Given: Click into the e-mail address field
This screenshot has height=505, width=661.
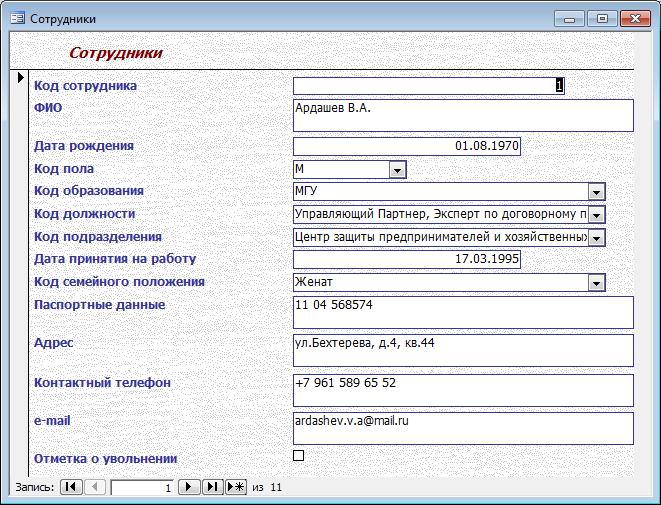Looking at the screenshot, I should (x=463, y=428).
